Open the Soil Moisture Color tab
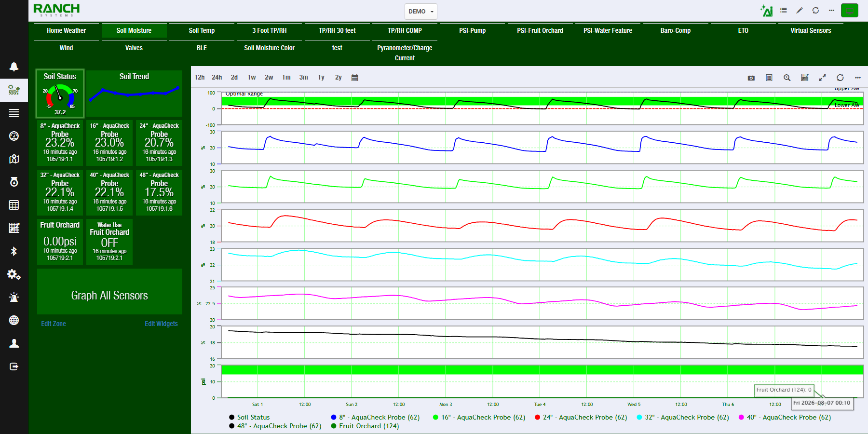868x434 pixels. tap(270, 48)
